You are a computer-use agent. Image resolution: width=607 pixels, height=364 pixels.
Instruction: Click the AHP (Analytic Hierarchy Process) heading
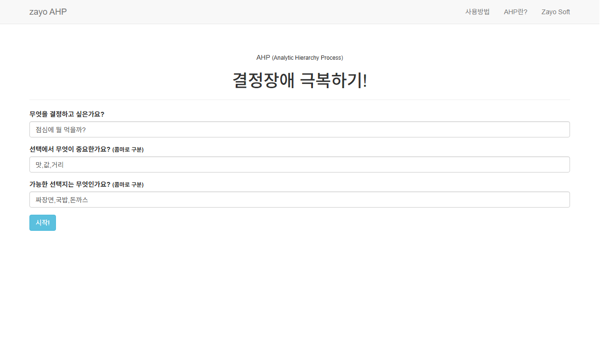click(x=300, y=57)
